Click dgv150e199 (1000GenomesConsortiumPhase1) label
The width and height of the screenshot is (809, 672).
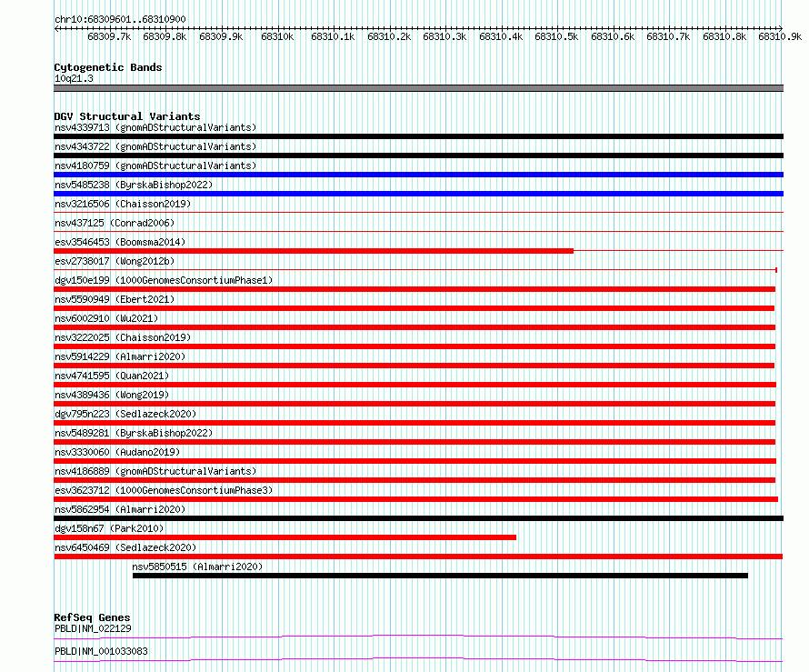(x=164, y=280)
